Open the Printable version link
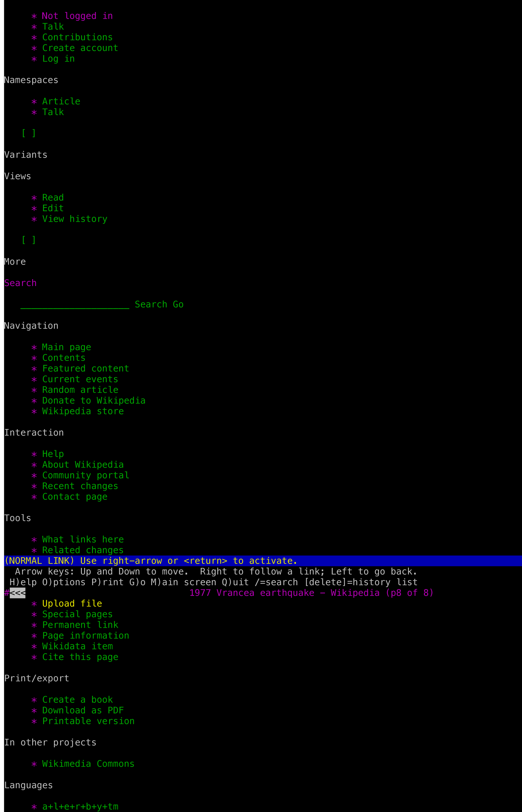The image size is (522, 812). 88,721
